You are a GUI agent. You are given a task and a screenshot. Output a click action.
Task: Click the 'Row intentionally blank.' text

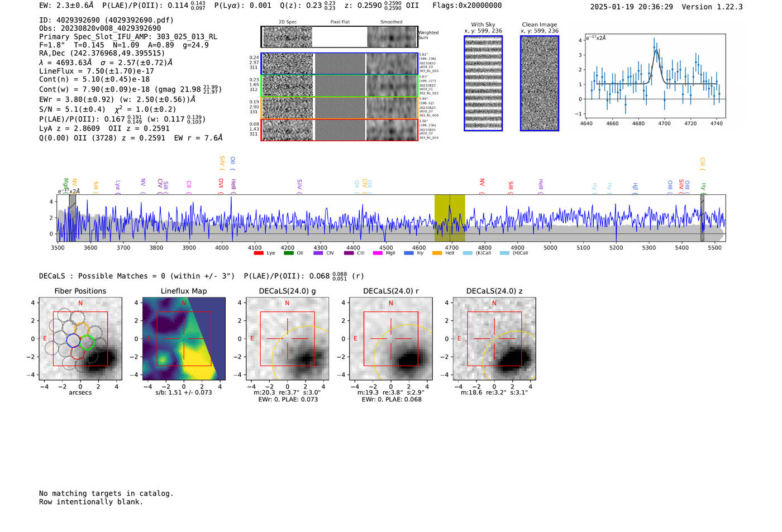pyautogui.click(x=91, y=502)
